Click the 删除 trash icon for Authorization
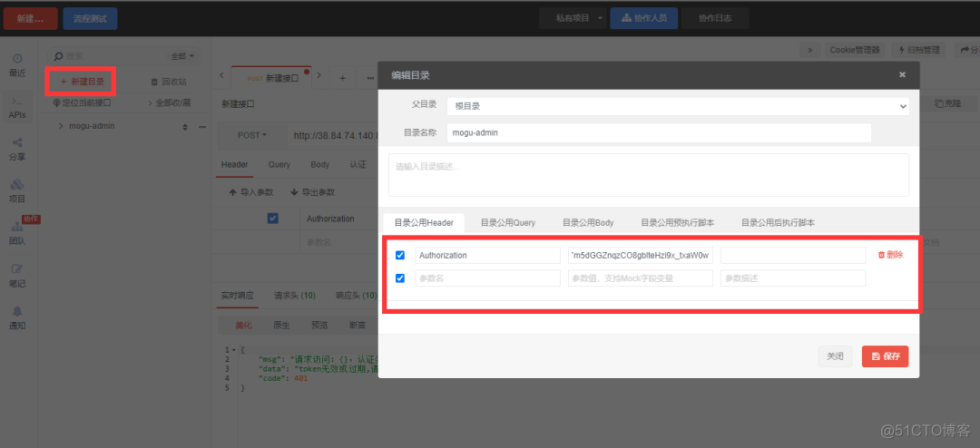The image size is (980, 448). (891, 255)
